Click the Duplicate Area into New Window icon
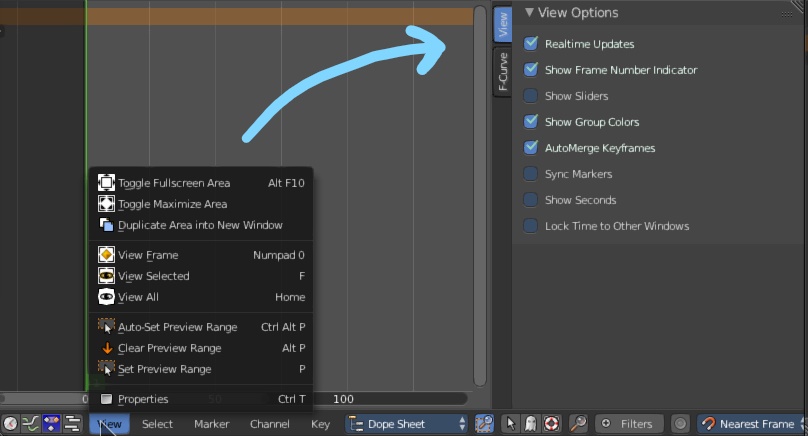This screenshot has height=436, width=808. point(106,225)
